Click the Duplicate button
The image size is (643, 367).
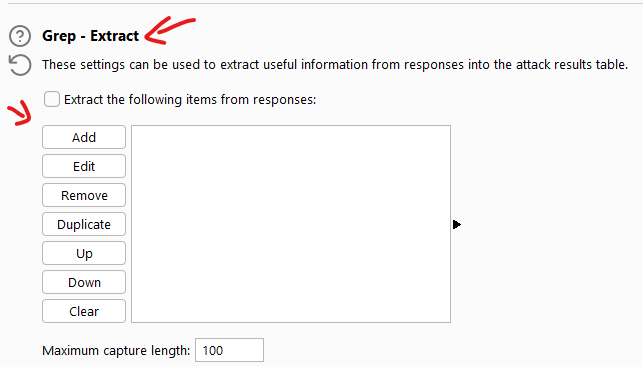[84, 224]
